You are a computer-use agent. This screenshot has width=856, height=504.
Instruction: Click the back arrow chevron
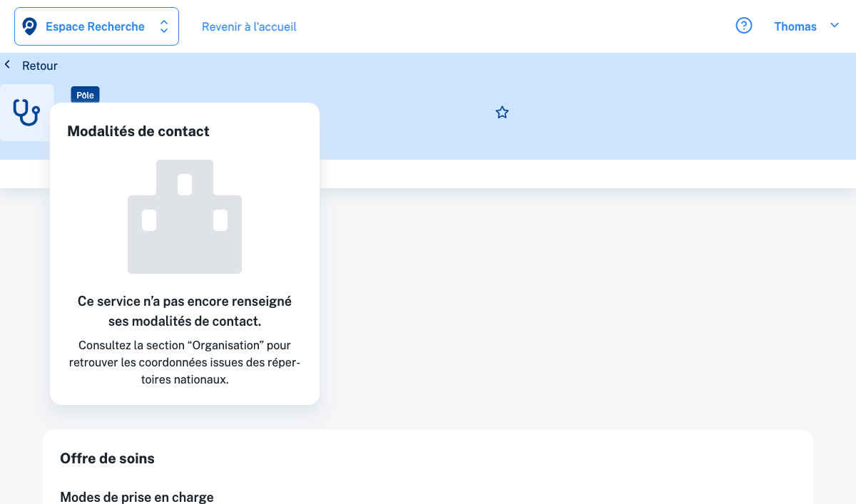pos(8,65)
